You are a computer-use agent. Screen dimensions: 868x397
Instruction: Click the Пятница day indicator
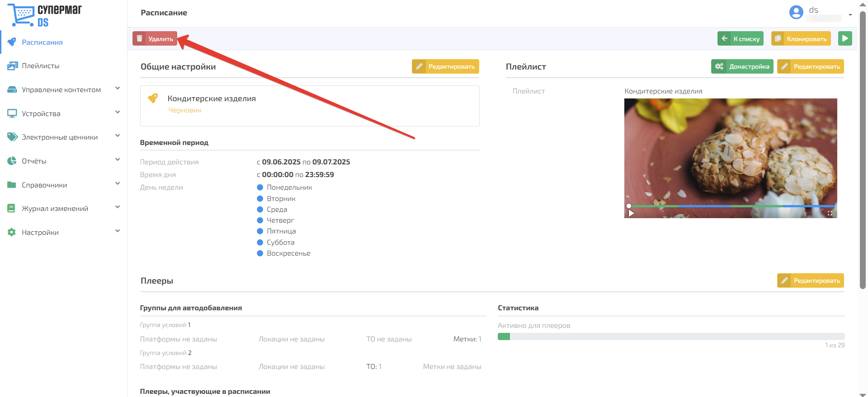[260, 231]
